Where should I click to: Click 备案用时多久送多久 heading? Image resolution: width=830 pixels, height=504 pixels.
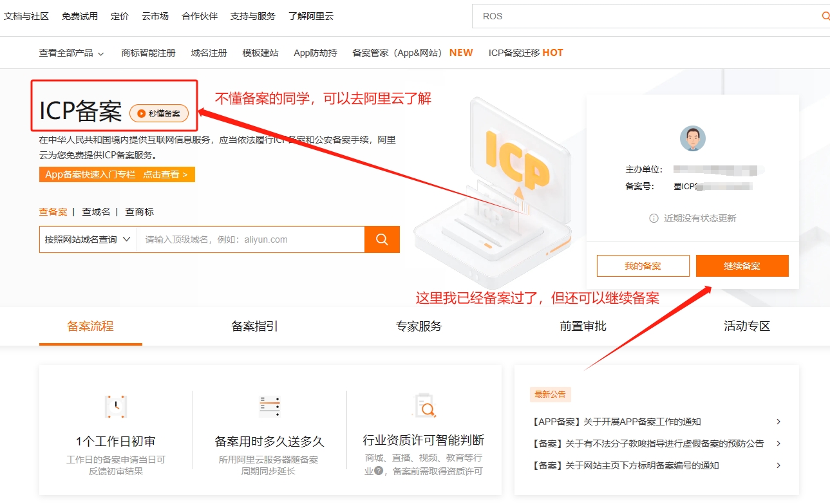[x=269, y=442]
